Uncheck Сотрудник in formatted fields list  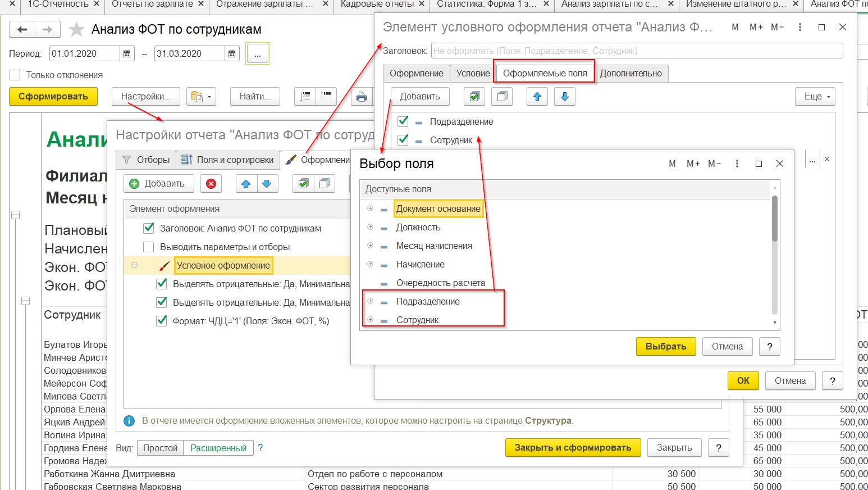[403, 139]
